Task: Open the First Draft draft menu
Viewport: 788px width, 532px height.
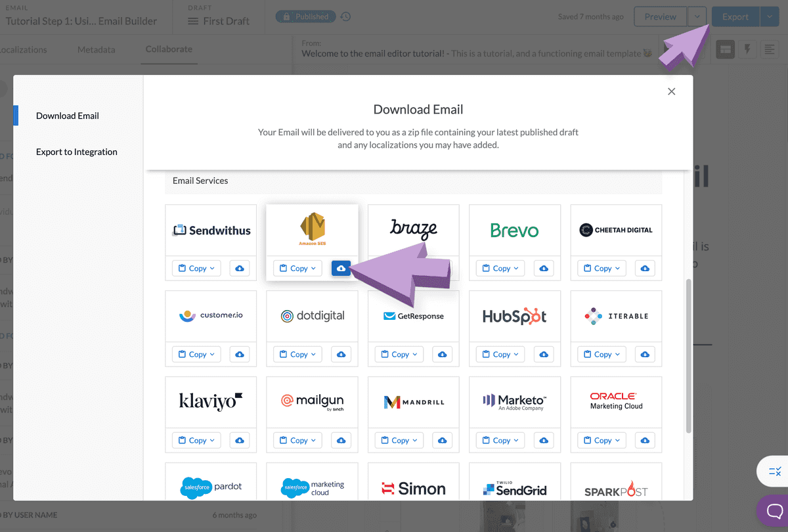Action: [x=219, y=21]
